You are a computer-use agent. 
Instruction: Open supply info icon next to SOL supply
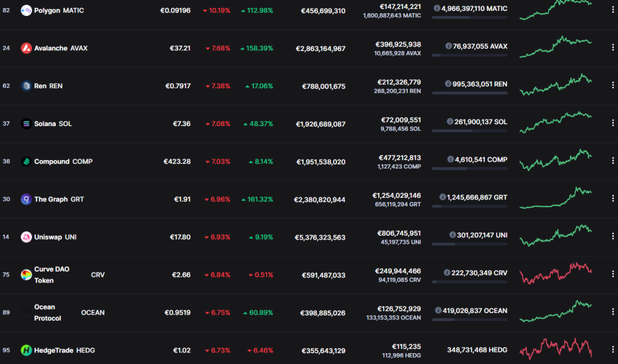pos(450,122)
